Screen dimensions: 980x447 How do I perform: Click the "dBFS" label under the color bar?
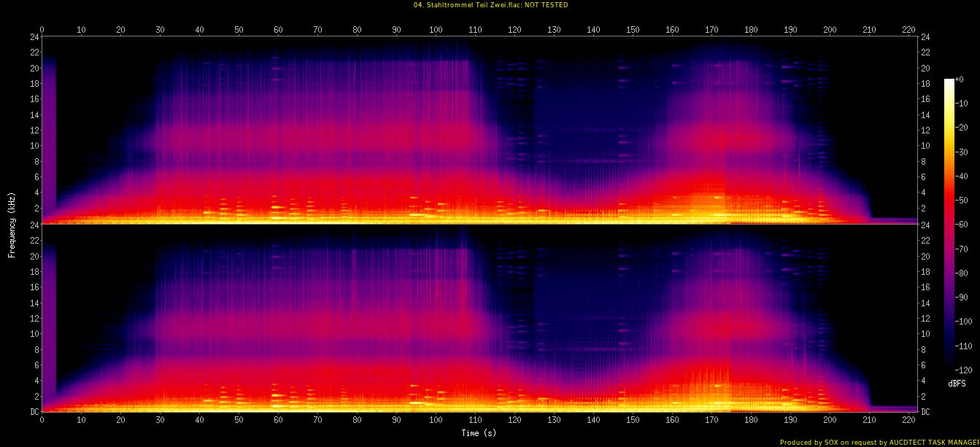[x=957, y=384]
